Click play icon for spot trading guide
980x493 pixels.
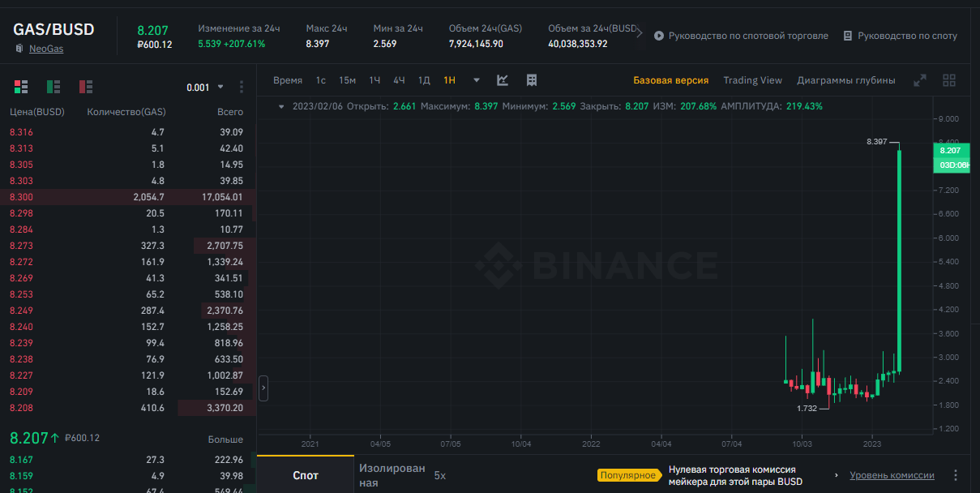pos(659,36)
